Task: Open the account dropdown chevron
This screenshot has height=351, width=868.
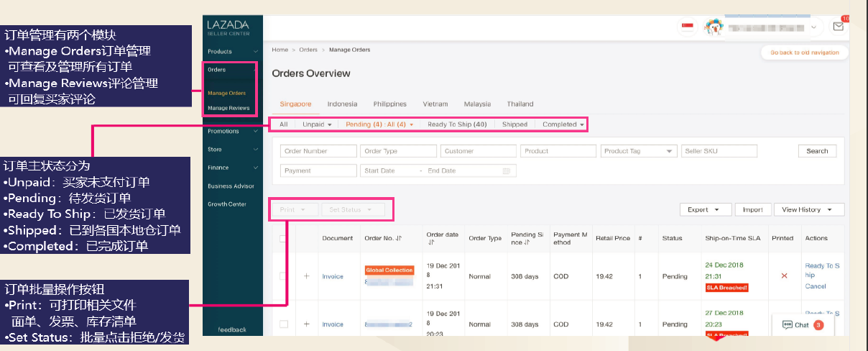Action: click(814, 27)
